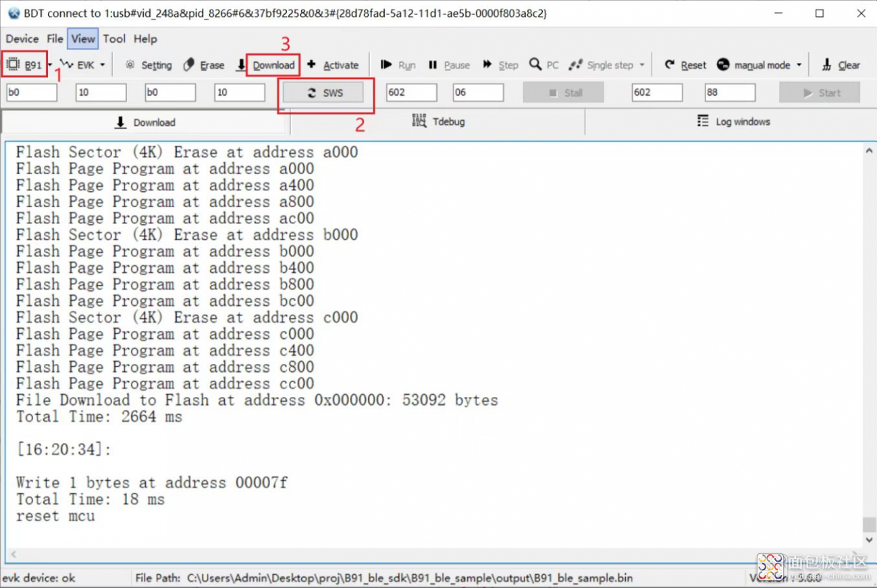Click the Activate toolbar button
The image size is (877, 588).
pos(333,65)
